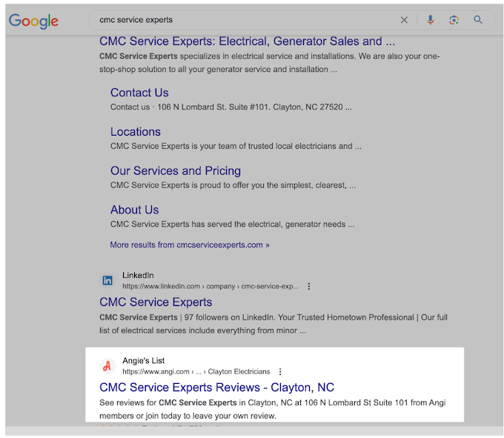Click the angi.com URL breadcrumb
This screenshot has width=504, height=438.
point(196,371)
